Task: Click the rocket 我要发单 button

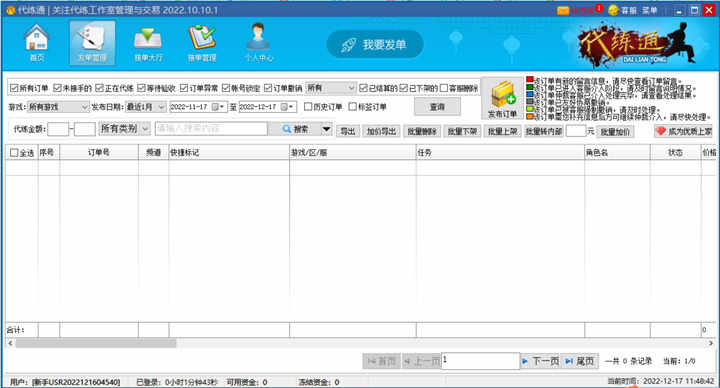Action: point(375,45)
